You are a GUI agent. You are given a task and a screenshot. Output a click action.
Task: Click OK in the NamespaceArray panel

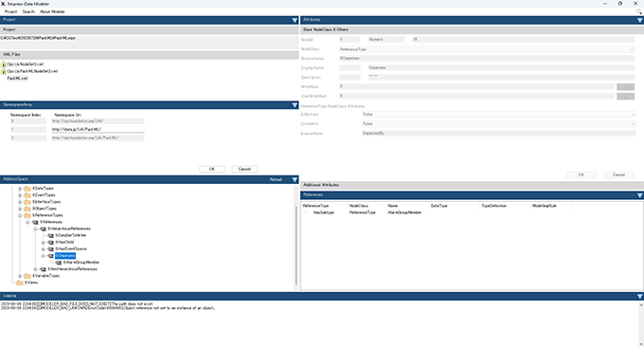(x=212, y=169)
